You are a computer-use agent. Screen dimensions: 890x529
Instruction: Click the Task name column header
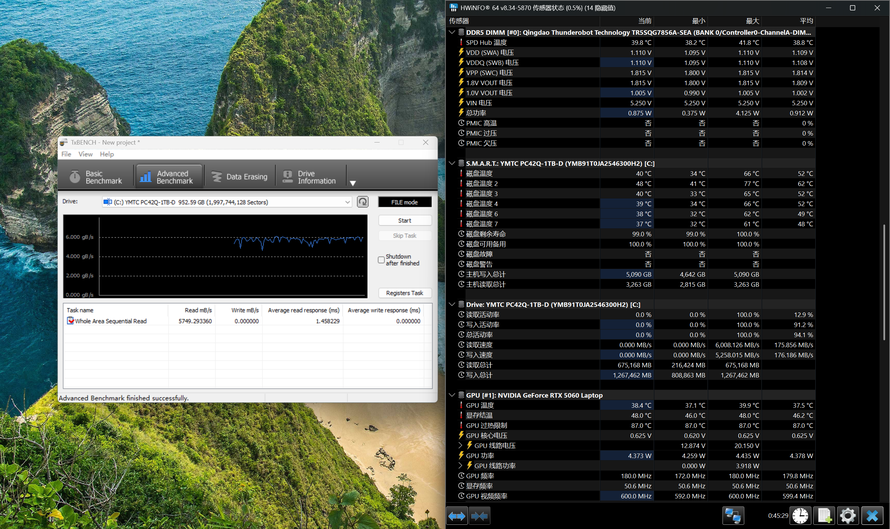[x=80, y=310]
